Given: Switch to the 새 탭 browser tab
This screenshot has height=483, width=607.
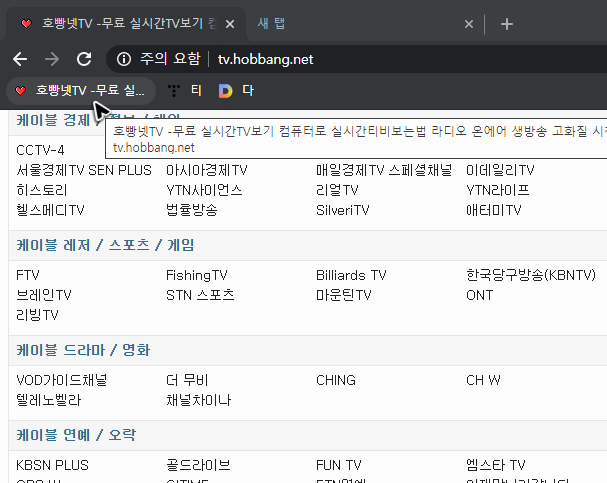Looking at the screenshot, I should click(364, 24).
